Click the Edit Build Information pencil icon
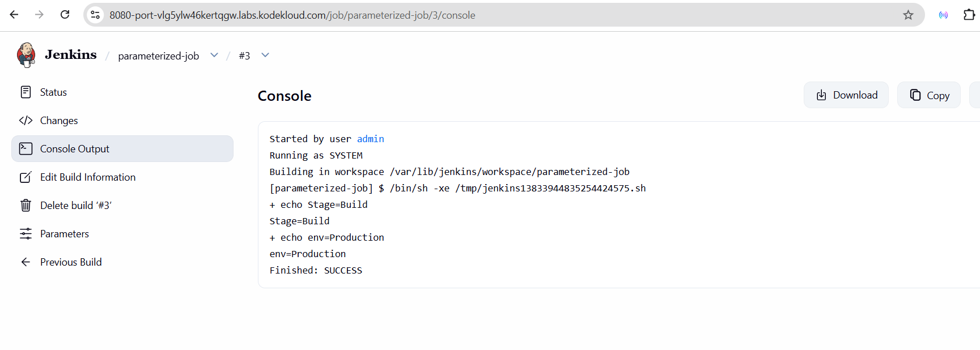Image resolution: width=980 pixels, height=350 pixels. pos(26,177)
